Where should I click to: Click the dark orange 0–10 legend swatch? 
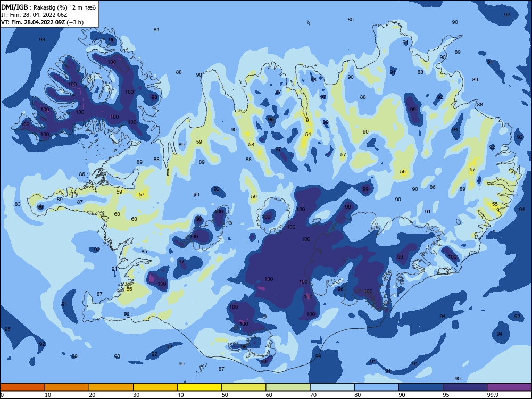tap(22, 387)
